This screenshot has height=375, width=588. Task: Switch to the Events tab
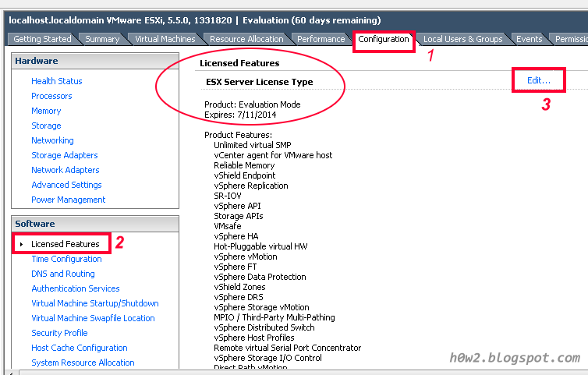pos(530,39)
